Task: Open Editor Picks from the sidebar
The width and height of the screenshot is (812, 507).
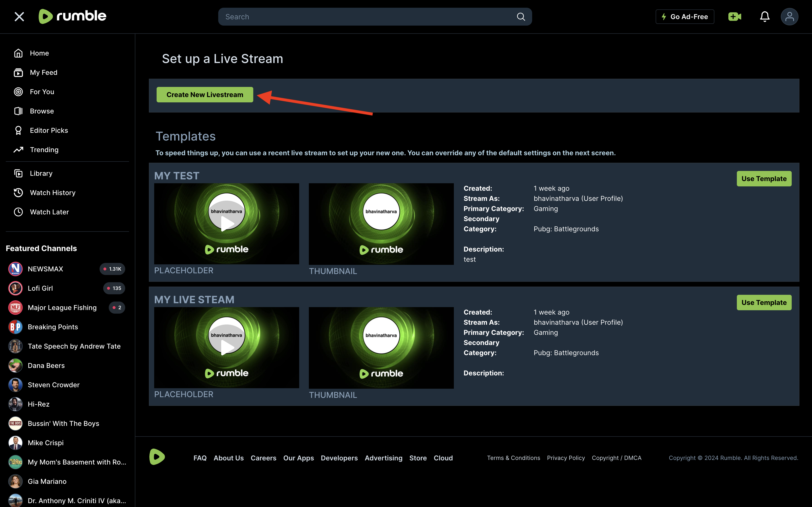Action: point(49,130)
